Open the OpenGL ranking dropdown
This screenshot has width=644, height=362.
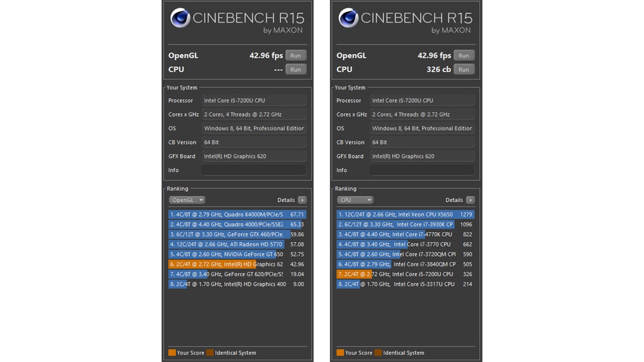pyautogui.click(x=187, y=200)
